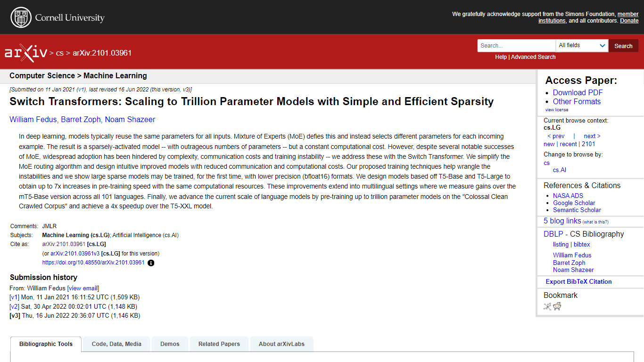The height and width of the screenshot is (362, 644).
Task: Open NASA ADS citations link
Action: (x=568, y=196)
